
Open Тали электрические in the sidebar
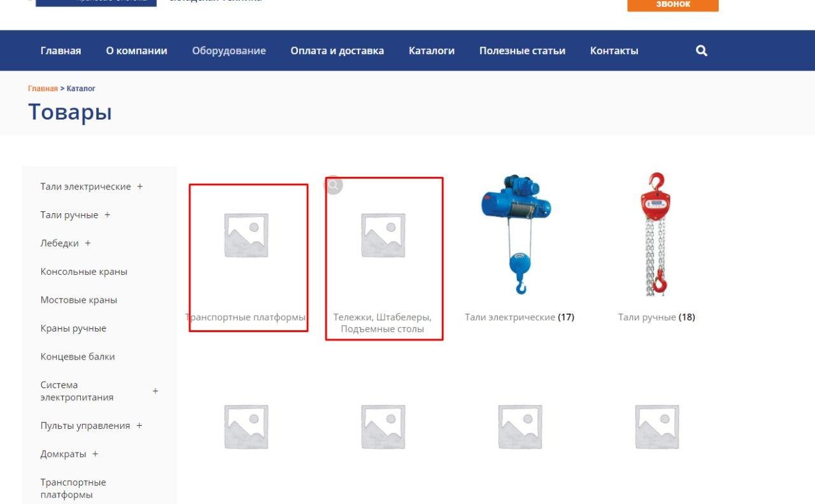click(x=85, y=186)
